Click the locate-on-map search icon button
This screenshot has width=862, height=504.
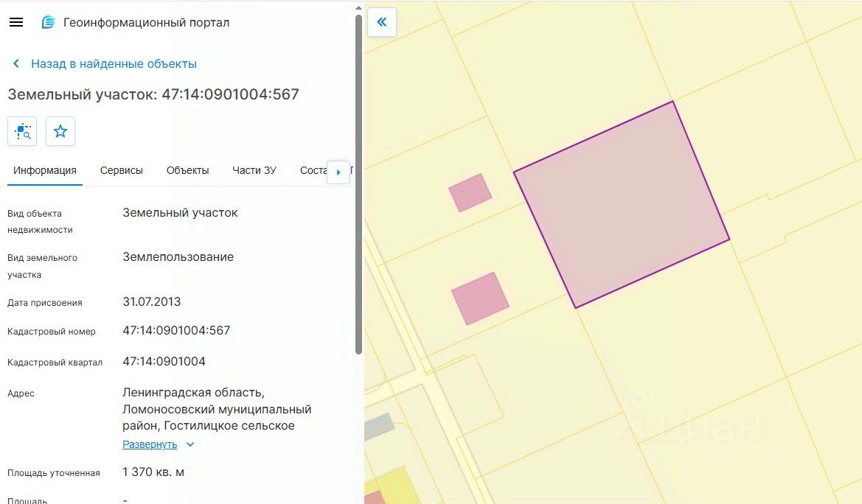[22, 131]
